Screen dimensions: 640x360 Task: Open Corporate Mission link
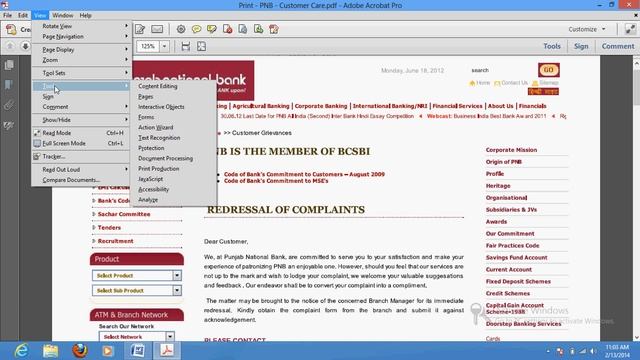click(x=511, y=150)
